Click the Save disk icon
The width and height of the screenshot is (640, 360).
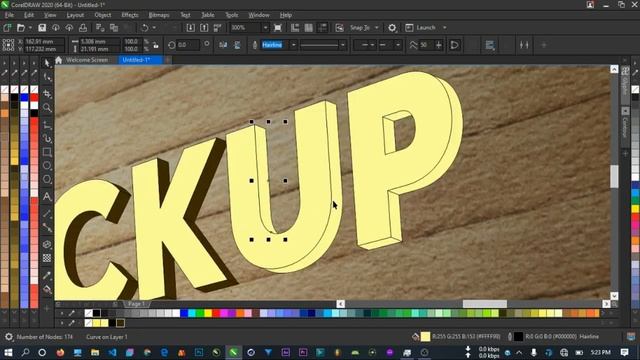pyautogui.click(x=42, y=27)
